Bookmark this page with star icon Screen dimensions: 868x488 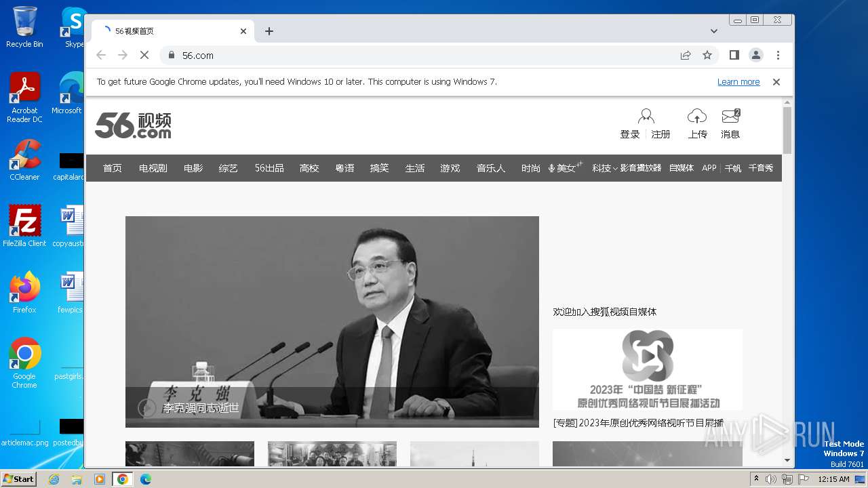tap(707, 55)
